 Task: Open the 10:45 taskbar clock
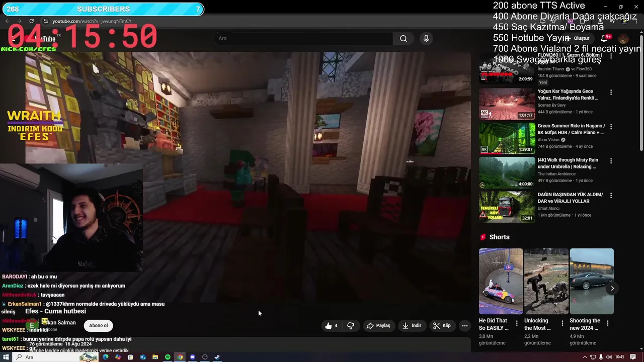pos(620,357)
